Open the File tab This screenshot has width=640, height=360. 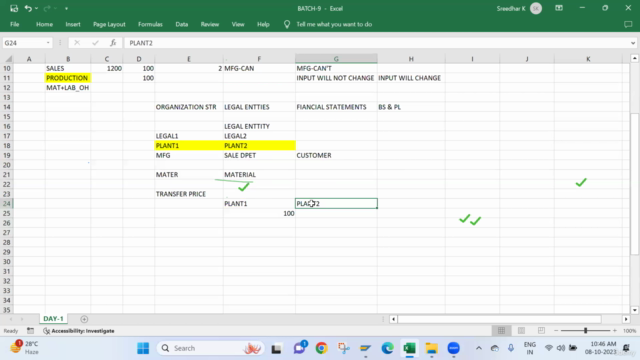[x=15, y=24]
